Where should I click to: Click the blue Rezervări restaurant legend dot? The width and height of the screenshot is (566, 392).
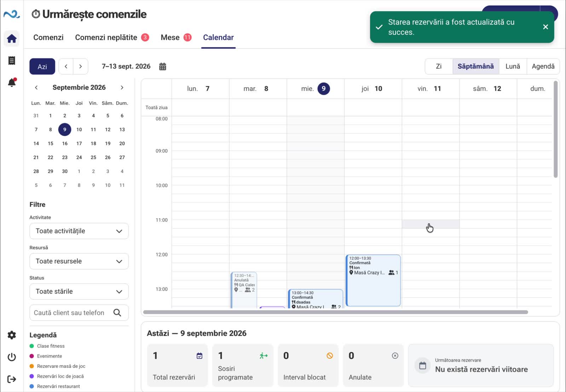pos(32,386)
